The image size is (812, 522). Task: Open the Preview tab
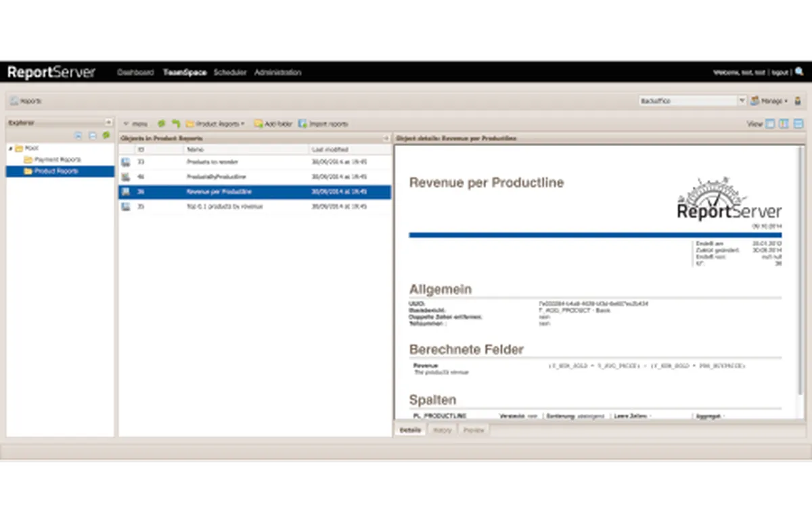click(474, 430)
